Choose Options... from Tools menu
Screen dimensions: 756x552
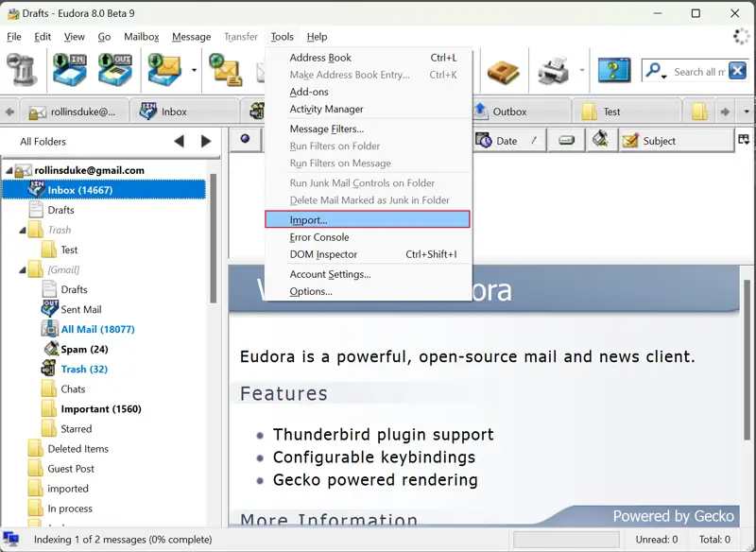pos(368,291)
